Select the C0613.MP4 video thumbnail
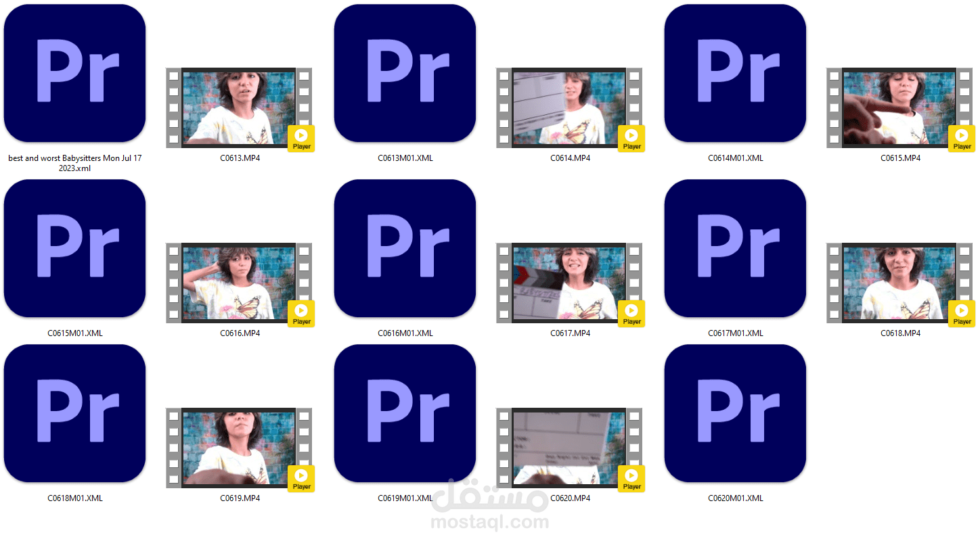980x543 pixels. click(239, 108)
